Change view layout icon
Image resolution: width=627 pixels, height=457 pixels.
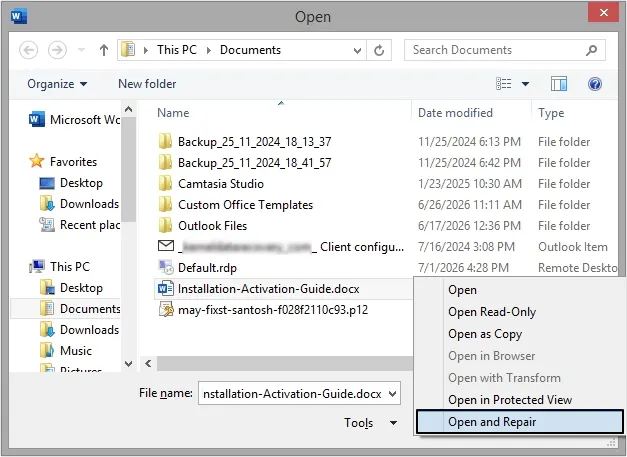(x=504, y=84)
